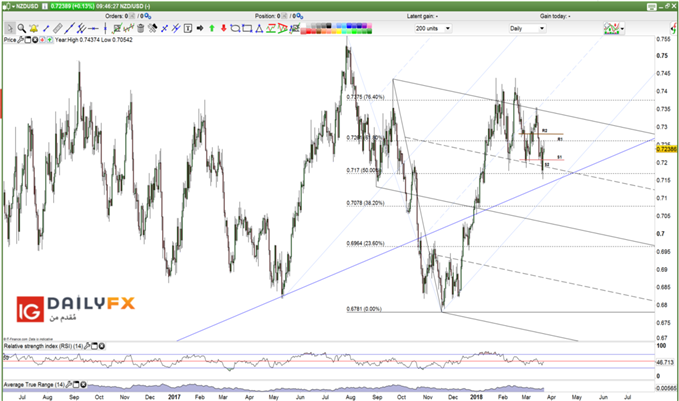This screenshot has height=401, width=679.
Task: Open Average True Range wrench settings
Action: coord(69,385)
